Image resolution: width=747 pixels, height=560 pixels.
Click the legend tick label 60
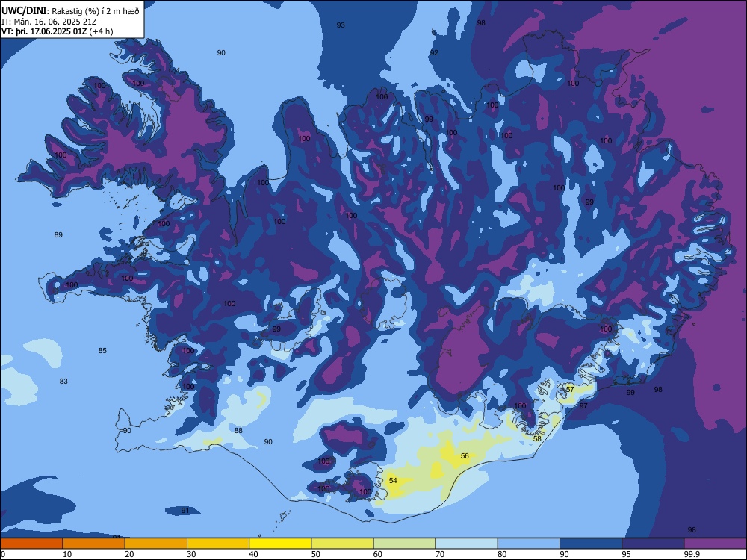click(378, 554)
